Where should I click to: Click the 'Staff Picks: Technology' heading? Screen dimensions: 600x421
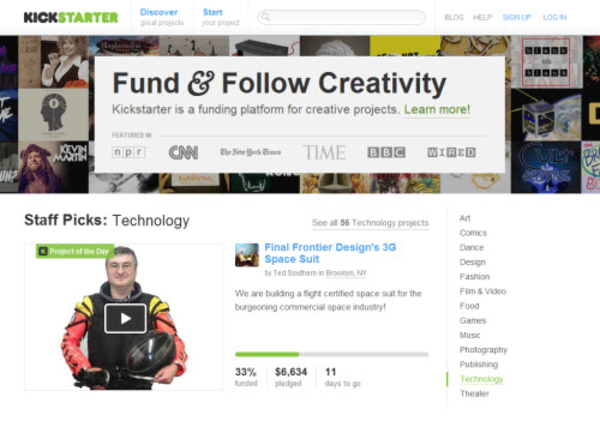[107, 220]
